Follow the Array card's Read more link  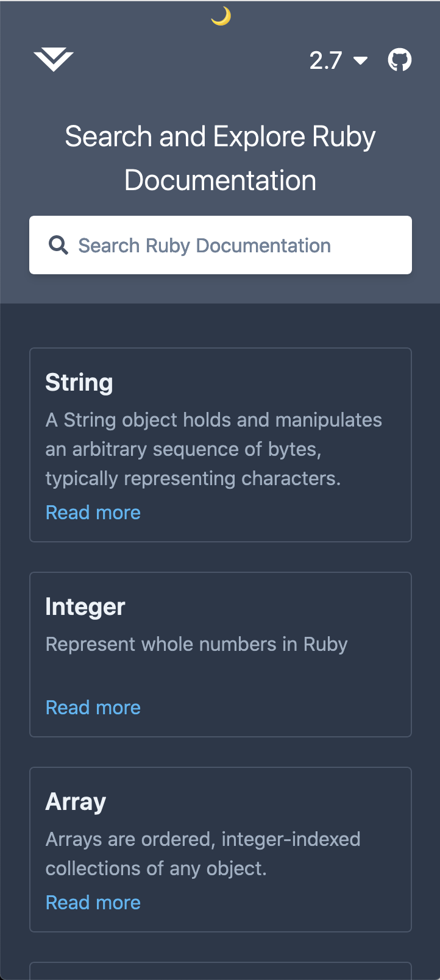click(x=93, y=903)
